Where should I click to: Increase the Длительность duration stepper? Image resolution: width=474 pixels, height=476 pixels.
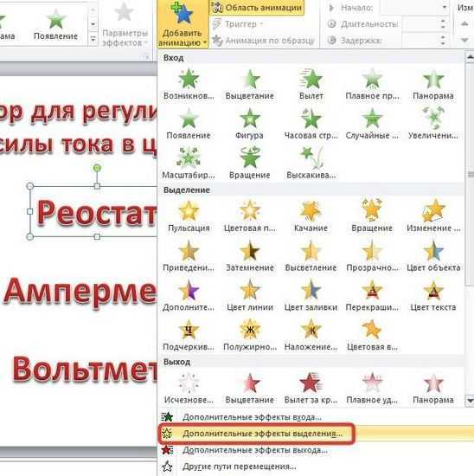click(443, 21)
